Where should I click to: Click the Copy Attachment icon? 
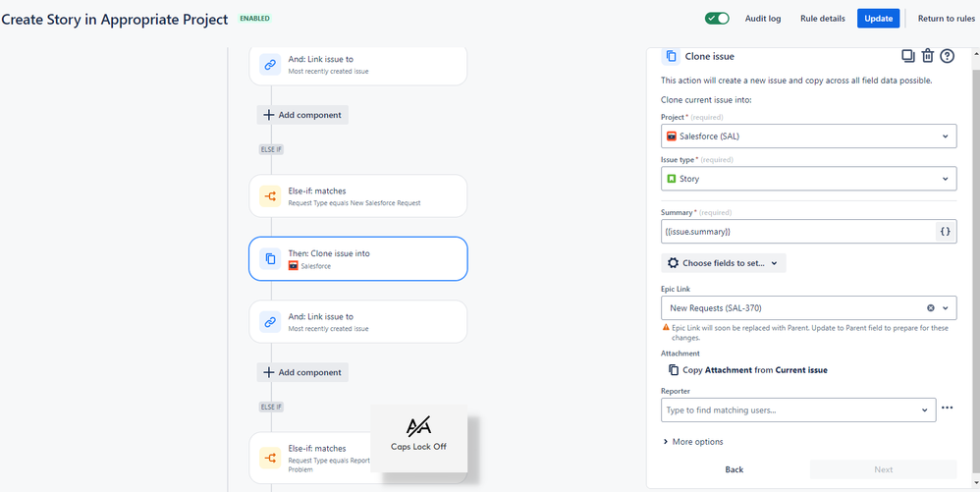[x=673, y=370]
